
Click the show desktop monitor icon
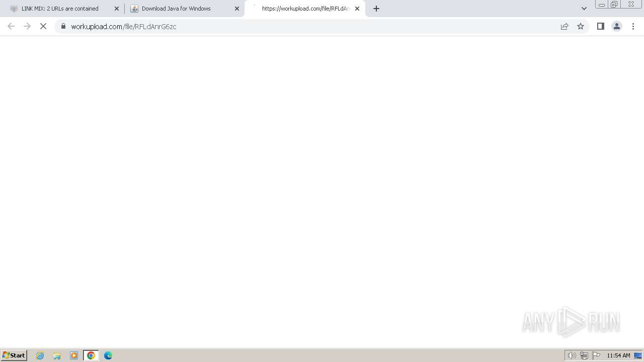point(638,355)
